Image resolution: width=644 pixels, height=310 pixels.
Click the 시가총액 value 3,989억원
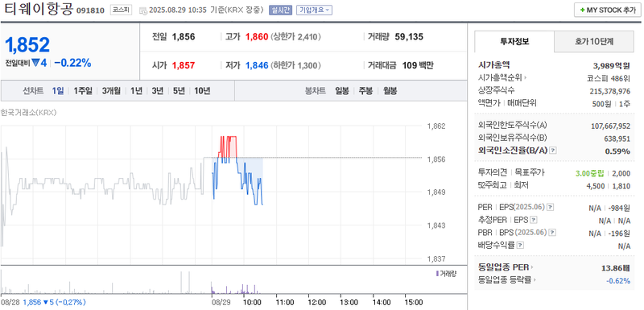pos(612,66)
